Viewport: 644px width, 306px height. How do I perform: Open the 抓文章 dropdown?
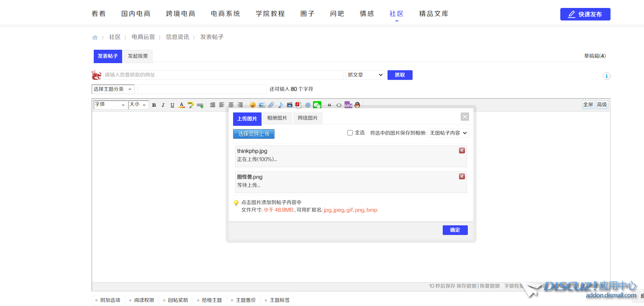click(365, 75)
